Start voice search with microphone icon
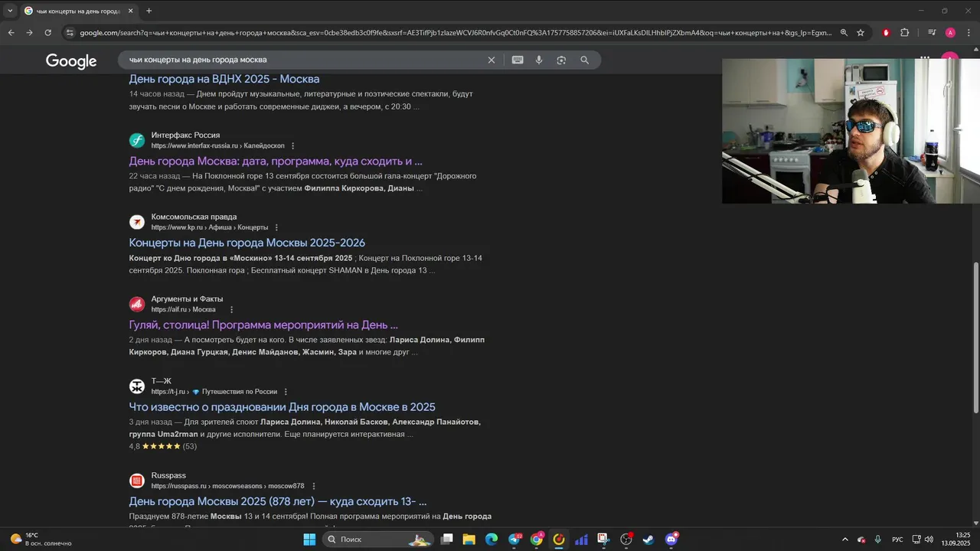Viewport: 980px width, 551px height. (x=539, y=60)
